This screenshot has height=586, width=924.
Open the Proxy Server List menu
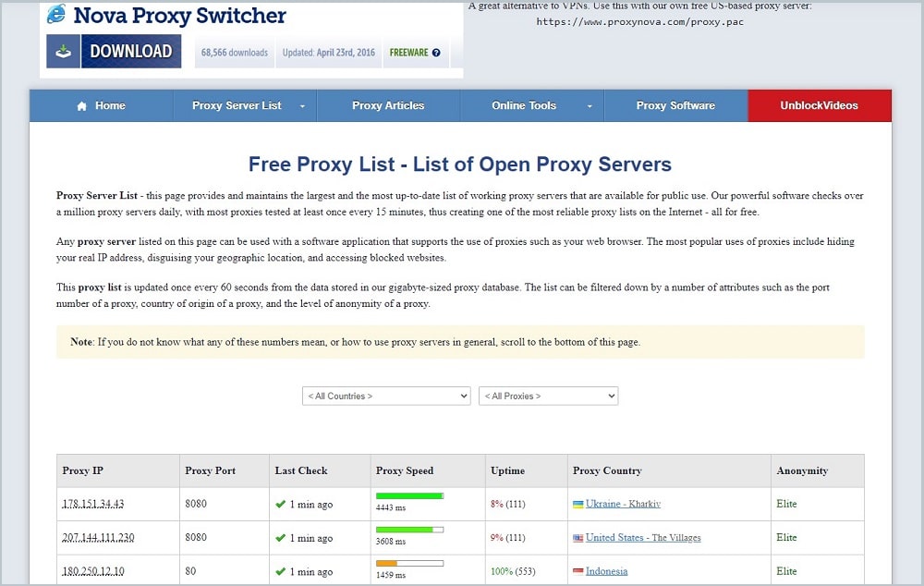(245, 105)
